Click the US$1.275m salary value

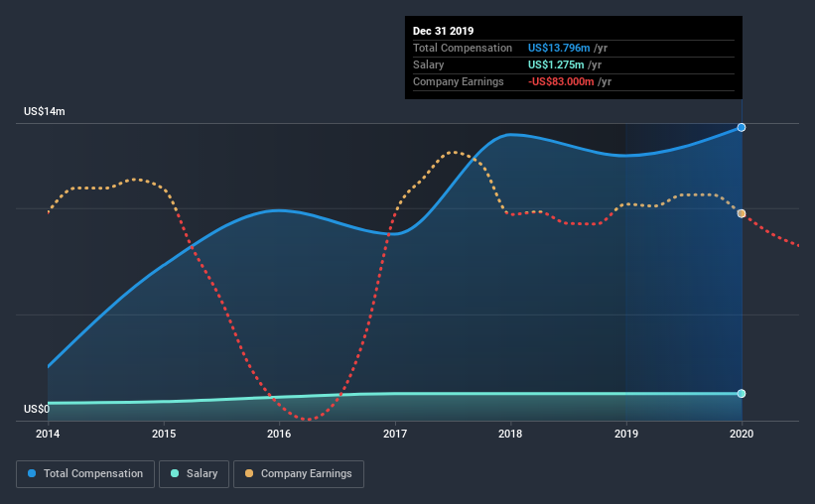click(x=556, y=64)
